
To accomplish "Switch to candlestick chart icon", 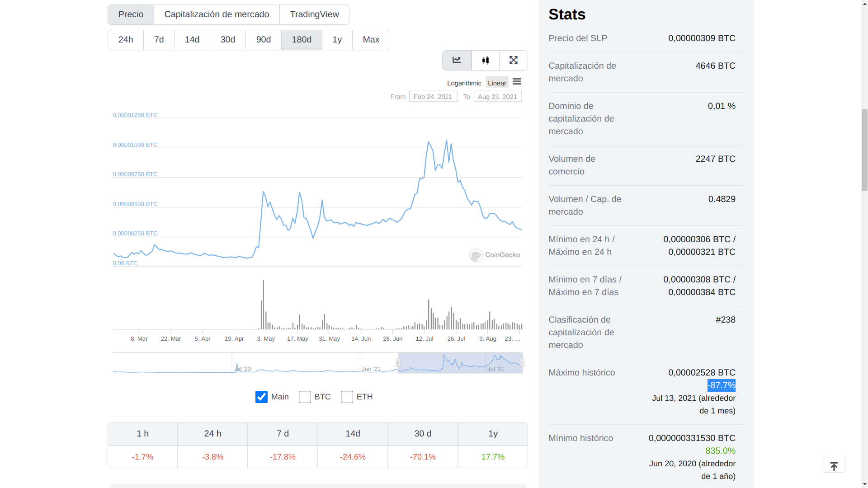I will 486,60.
